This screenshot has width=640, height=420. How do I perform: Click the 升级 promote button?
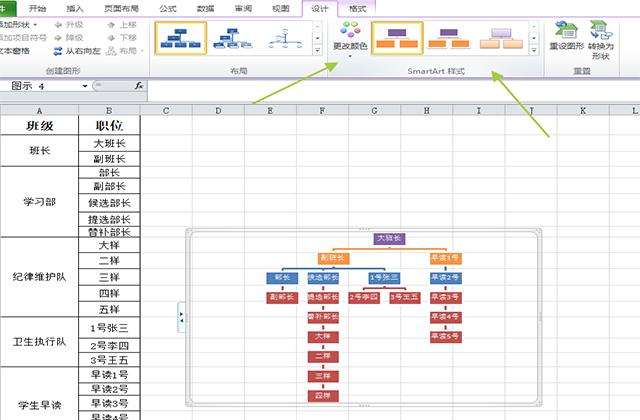coord(69,25)
